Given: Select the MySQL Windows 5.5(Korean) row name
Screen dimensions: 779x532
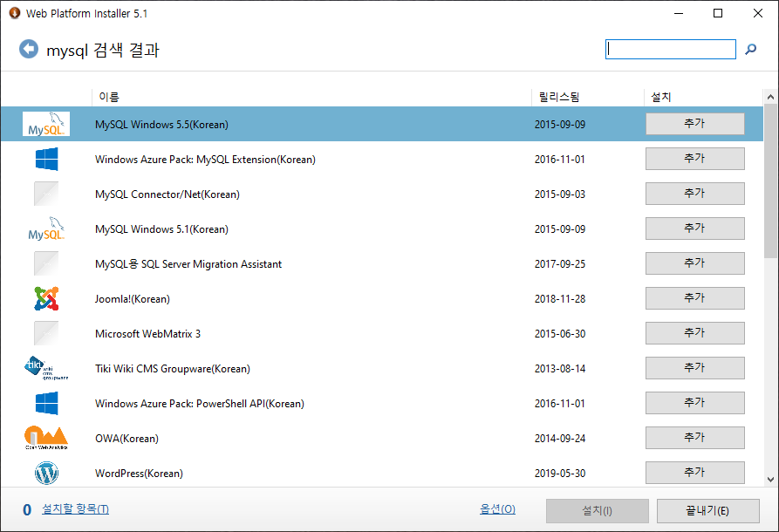Looking at the screenshot, I should coord(161,124).
